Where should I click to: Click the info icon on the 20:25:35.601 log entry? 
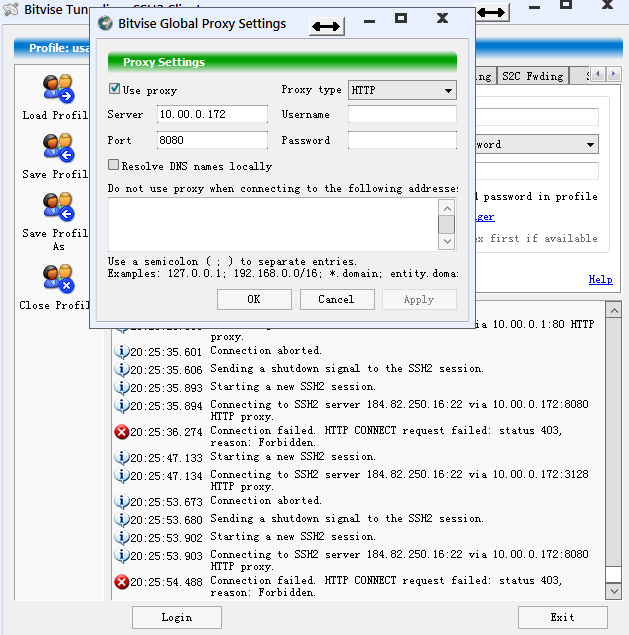(x=122, y=352)
